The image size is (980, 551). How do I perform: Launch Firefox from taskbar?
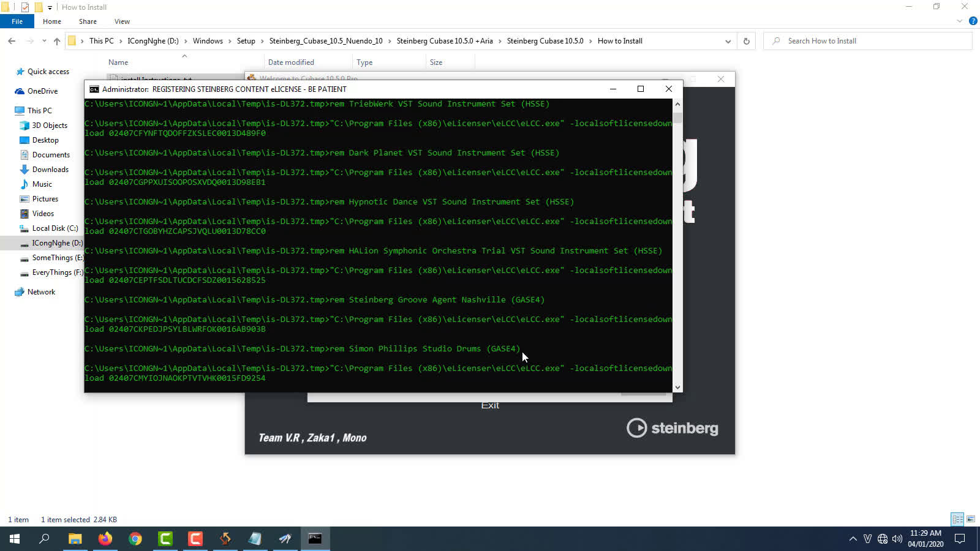tap(105, 539)
